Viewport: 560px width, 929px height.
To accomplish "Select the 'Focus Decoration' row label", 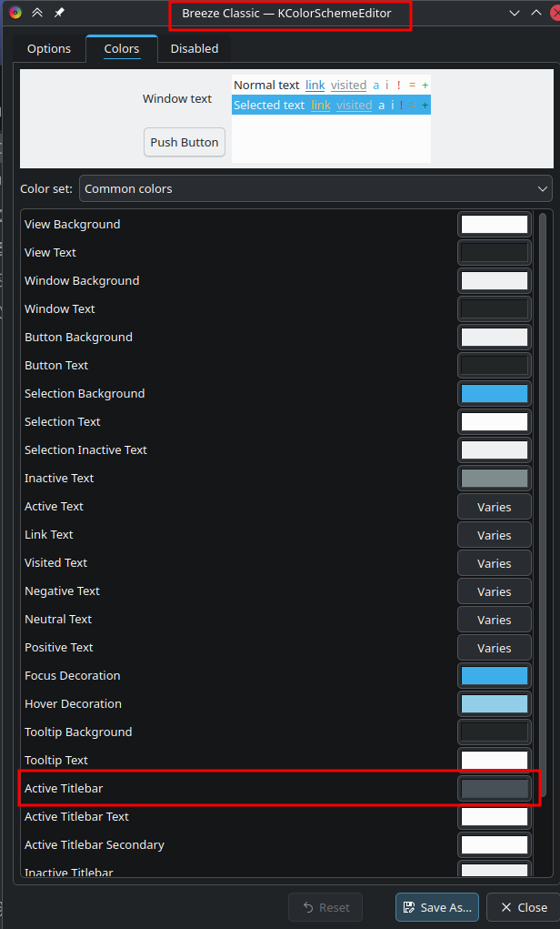I will 72,676.
